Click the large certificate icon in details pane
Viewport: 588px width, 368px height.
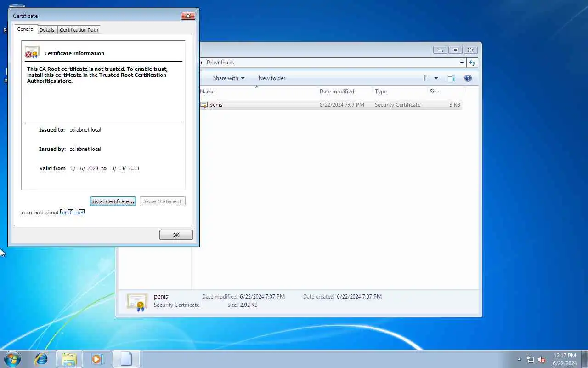[x=137, y=302]
